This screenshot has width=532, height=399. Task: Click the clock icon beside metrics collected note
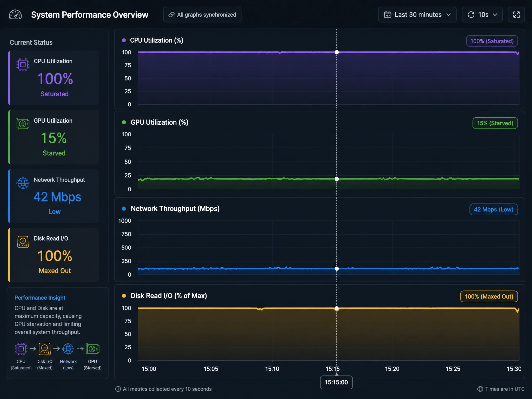click(x=118, y=389)
